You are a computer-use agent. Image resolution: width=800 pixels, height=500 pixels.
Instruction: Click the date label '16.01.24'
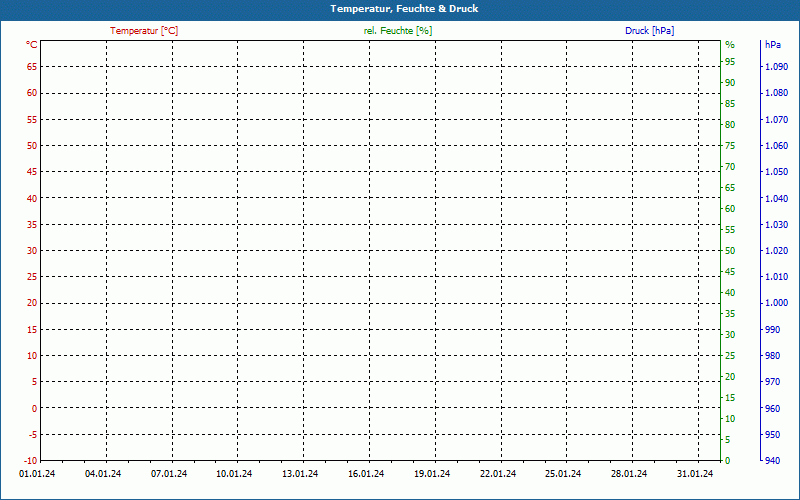coord(366,474)
